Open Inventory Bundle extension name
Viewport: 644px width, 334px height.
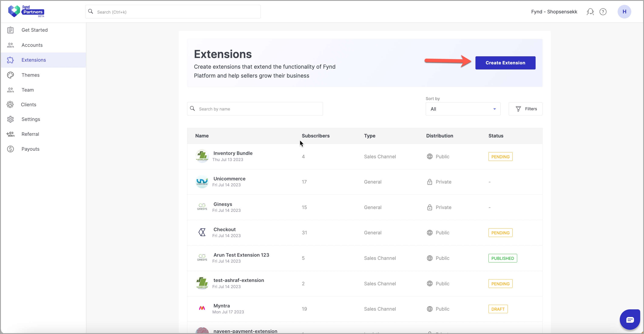coord(233,153)
